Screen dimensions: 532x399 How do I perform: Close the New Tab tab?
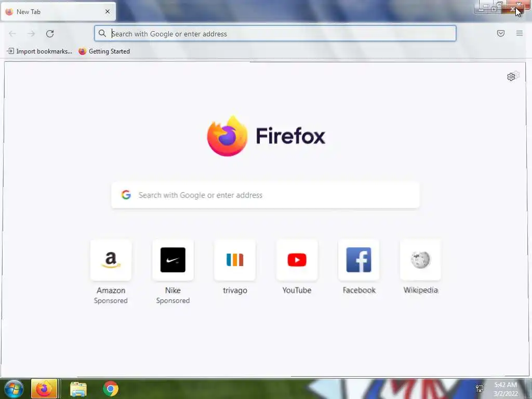[x=108, y=11]
